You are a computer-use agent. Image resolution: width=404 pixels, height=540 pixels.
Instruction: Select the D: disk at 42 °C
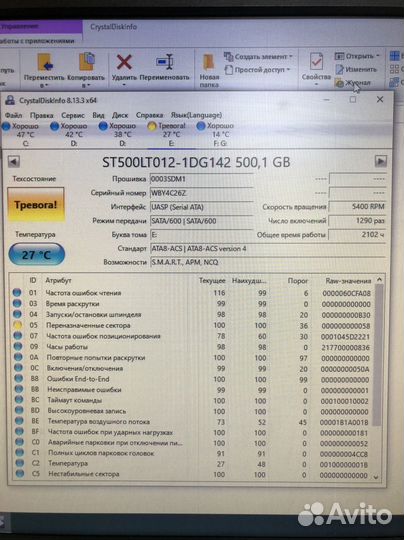point(69,134)
